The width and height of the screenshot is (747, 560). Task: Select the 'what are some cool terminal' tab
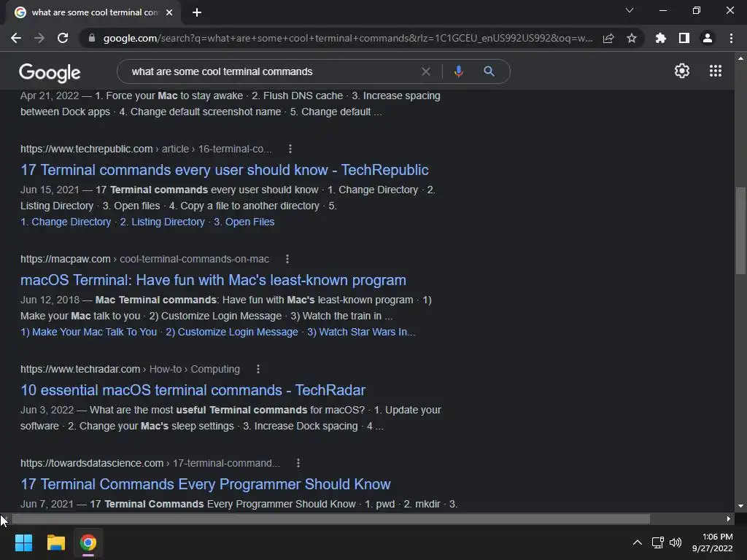(94, 12)
